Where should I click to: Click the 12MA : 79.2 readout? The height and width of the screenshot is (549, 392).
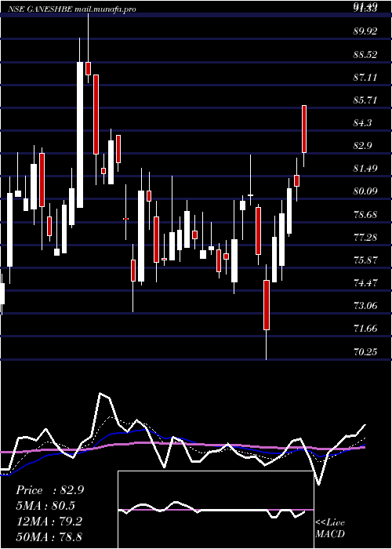[x=49, y=522]
